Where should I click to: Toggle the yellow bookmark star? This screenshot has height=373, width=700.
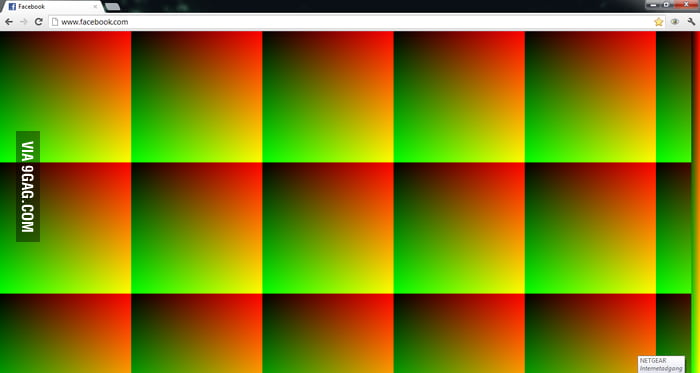(658, 22)
